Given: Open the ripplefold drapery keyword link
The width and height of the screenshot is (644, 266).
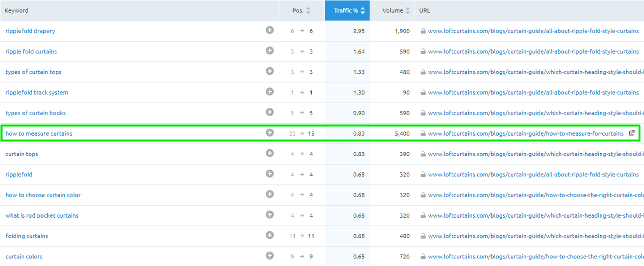Looking at the screenshot, I should tap(30, 31).
